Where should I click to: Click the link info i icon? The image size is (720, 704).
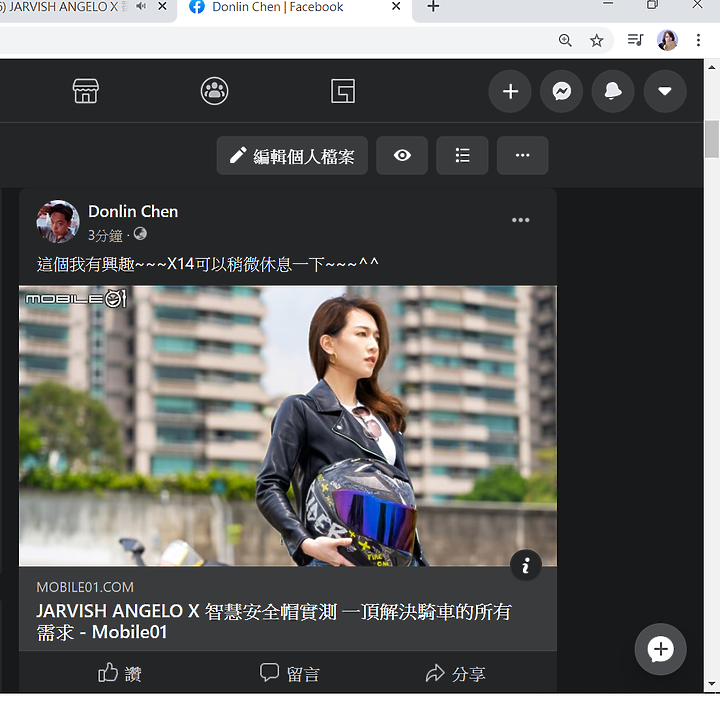(526, 565)
